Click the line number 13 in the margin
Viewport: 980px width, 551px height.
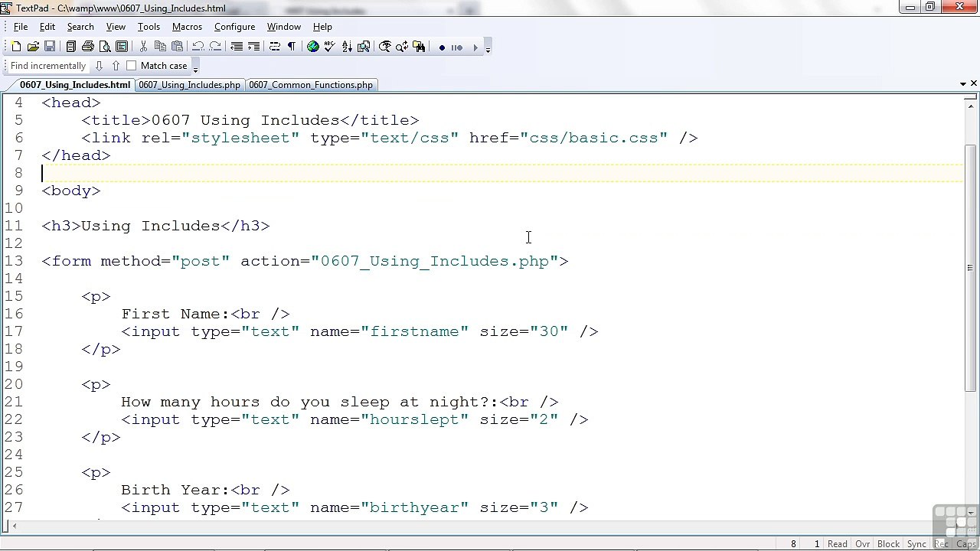tap(13, 261)
